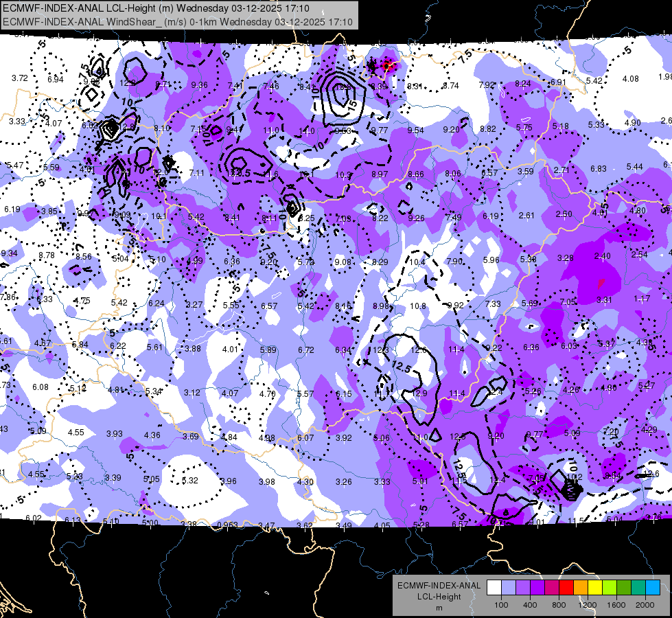Image resolution: width=672 pixels, height=618 pixels.
Task: Click the light blue legend swatch above 100
Action: point(508,588)
